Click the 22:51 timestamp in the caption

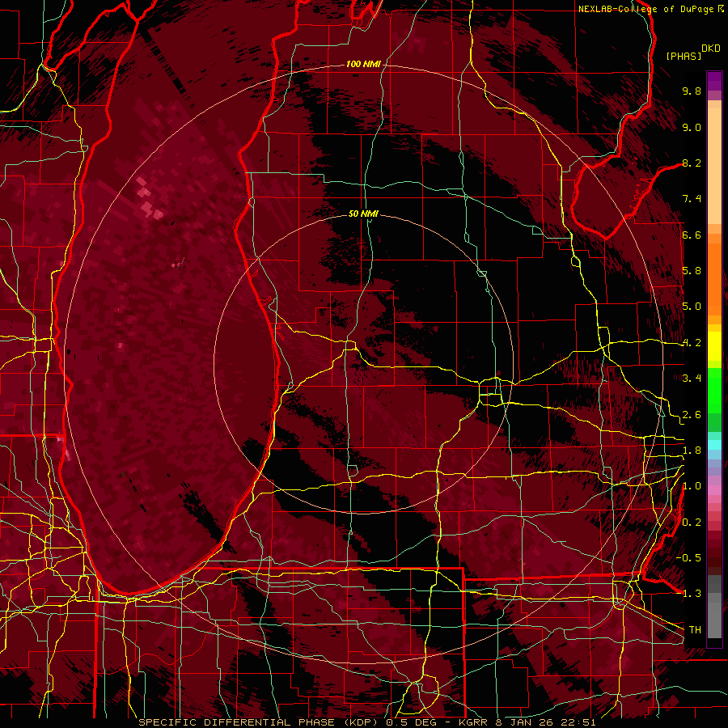pyautogui.click(x=578, y=722)
